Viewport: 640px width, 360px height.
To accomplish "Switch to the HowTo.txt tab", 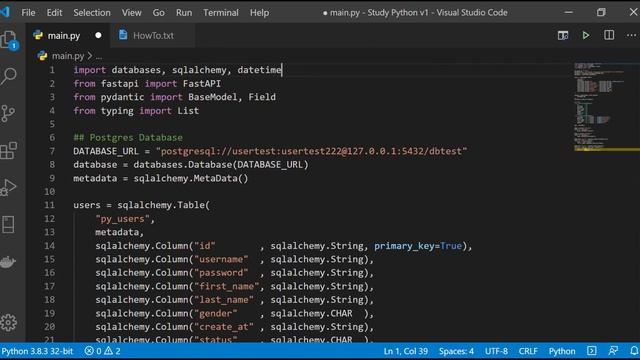I will 153,36.
